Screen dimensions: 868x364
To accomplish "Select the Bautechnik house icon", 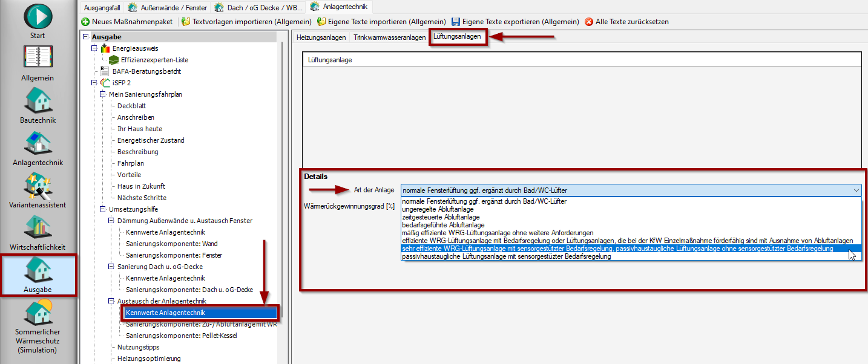I will [x=38, y=100].
